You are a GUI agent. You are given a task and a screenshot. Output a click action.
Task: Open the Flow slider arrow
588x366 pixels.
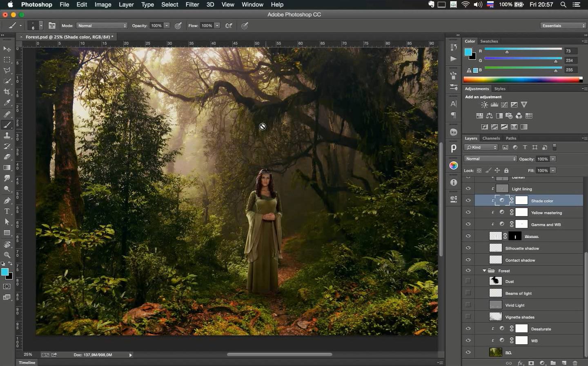[x=217, y=26]
